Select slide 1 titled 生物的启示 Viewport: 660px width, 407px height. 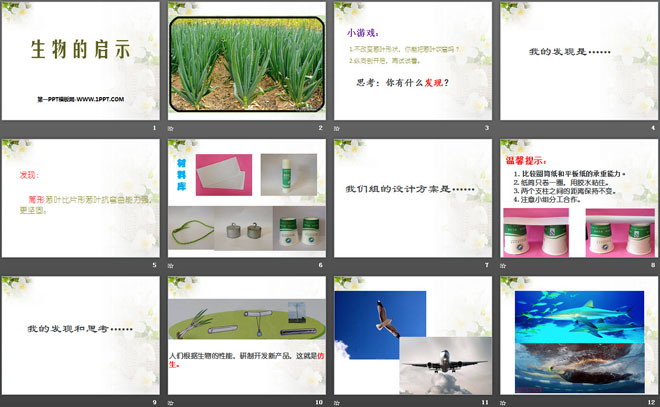[x=80, y=61]
